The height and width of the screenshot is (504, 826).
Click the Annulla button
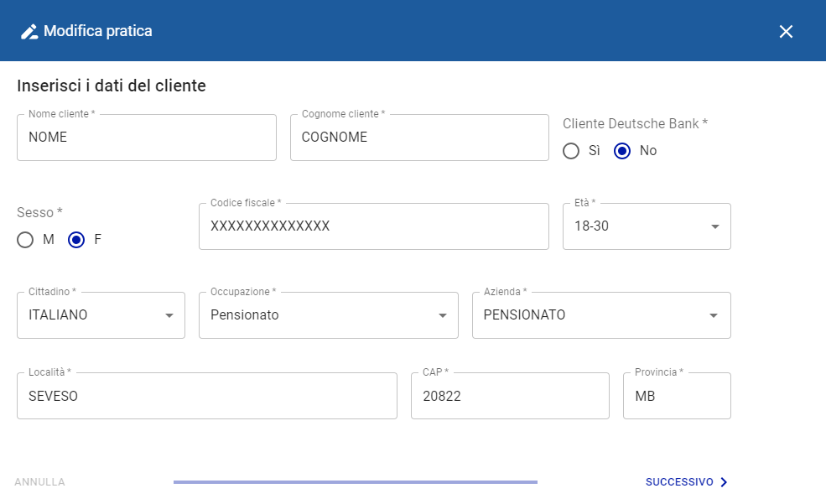tap(40, 482)
